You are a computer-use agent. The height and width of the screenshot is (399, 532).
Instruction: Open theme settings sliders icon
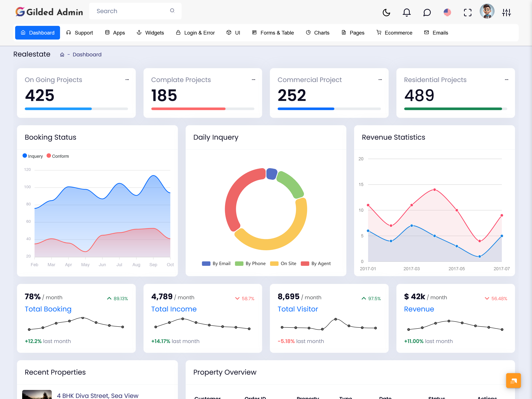coord(506,12)
